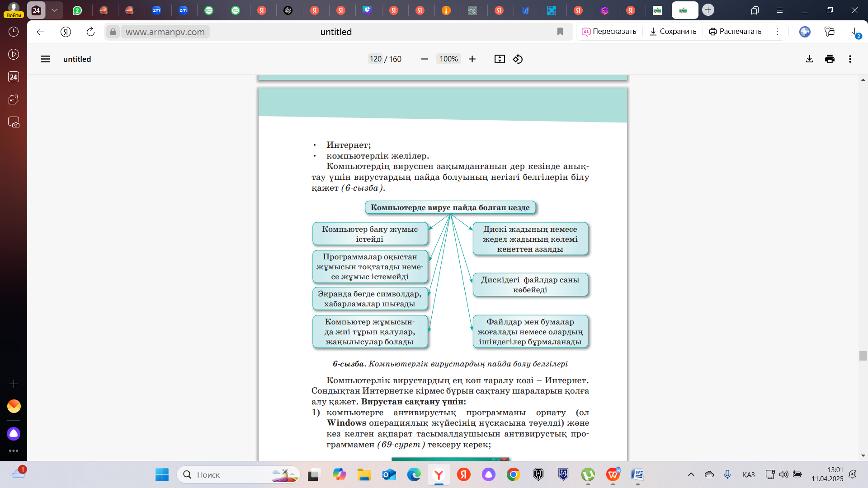This screenshot has width=868, height=488.
Task: Toggle bookmark for this page
Action: click(560, 32)
